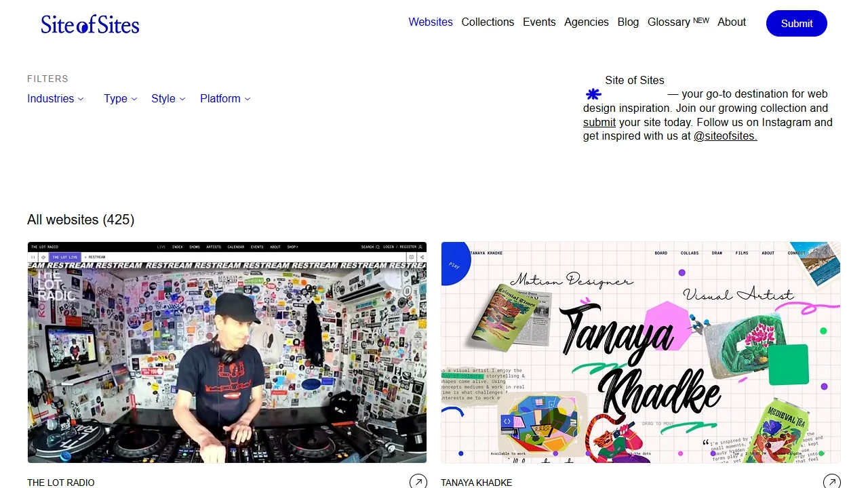Click THE LOT RADIO's circular arrow icon

(418, 481)
